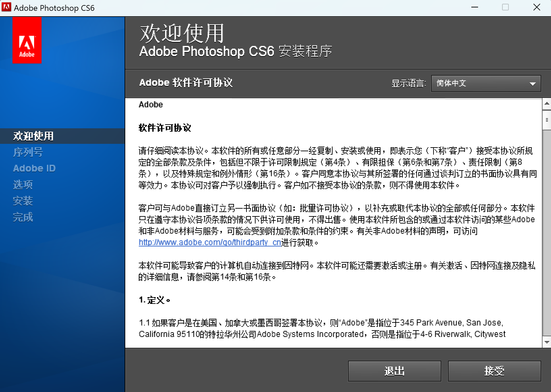
Task: Quit the installer using 退出
Action: [394, 371]
